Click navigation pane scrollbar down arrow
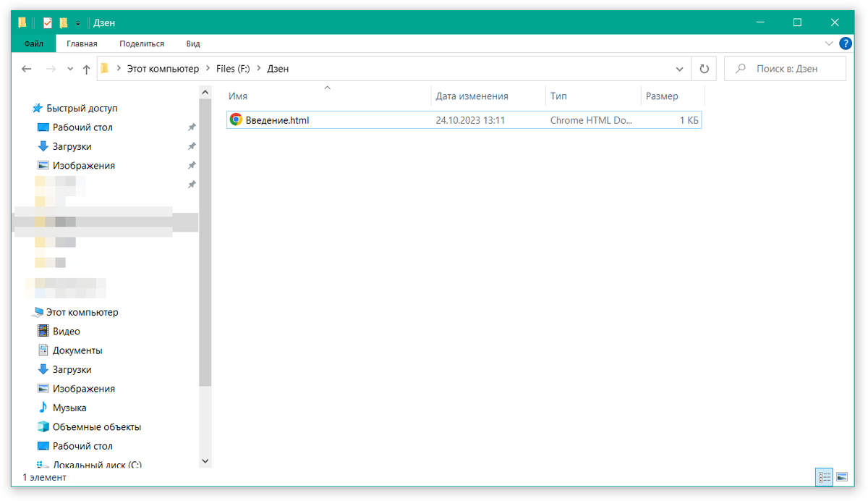 pyautogui.click(x=205, y=460)
